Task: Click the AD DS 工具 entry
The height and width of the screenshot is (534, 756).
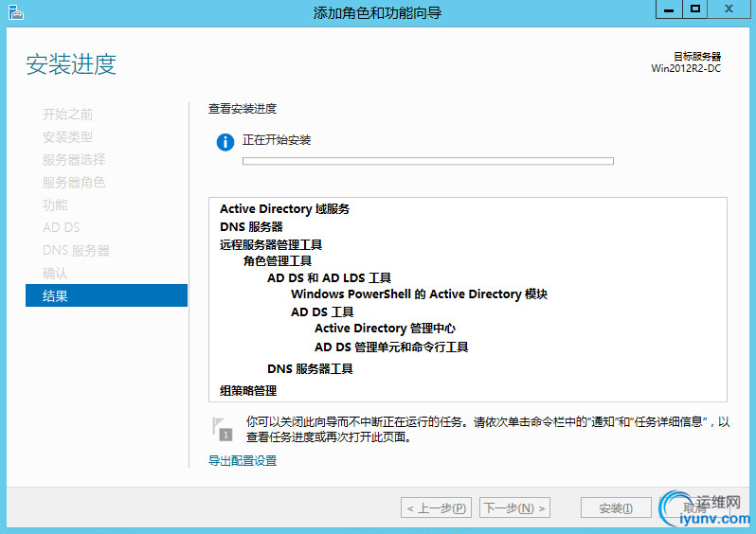Action: tap(322, 311)
